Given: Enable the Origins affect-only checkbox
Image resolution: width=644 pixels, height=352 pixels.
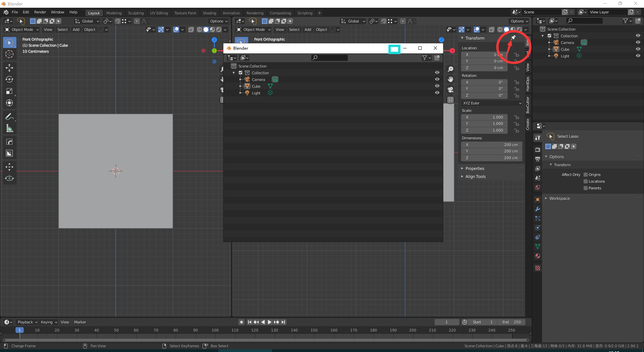Looking at the screenshot, I should (586, 175).
